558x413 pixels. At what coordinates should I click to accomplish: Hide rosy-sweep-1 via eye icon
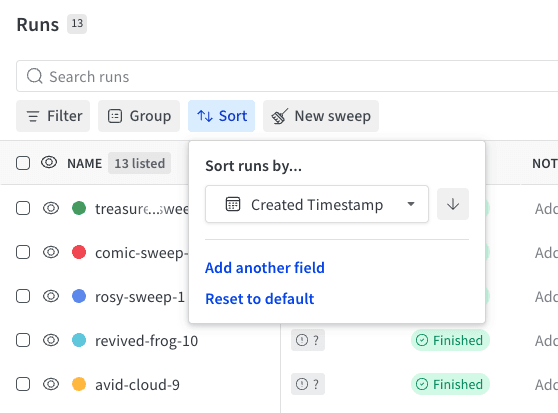pos(51,296)
